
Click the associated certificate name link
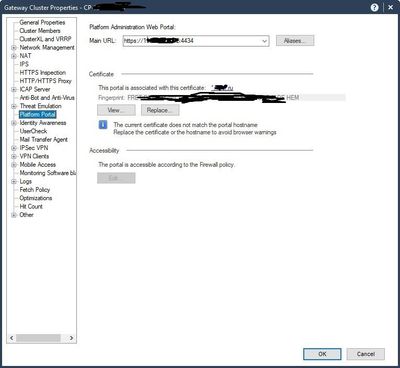222,88
